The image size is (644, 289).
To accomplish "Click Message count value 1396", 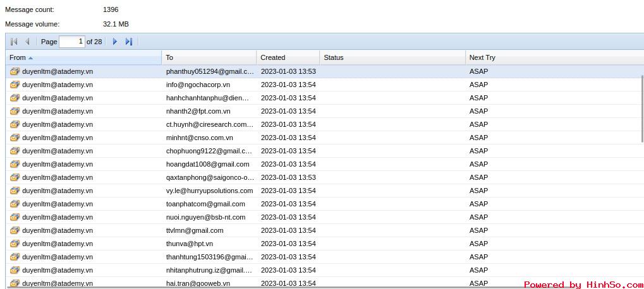I will point(111,9).
